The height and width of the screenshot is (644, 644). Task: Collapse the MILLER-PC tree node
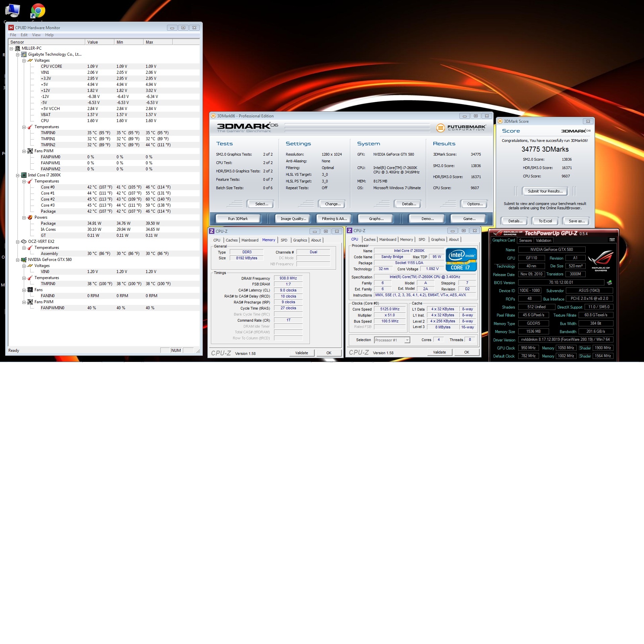tap(11, 48)
